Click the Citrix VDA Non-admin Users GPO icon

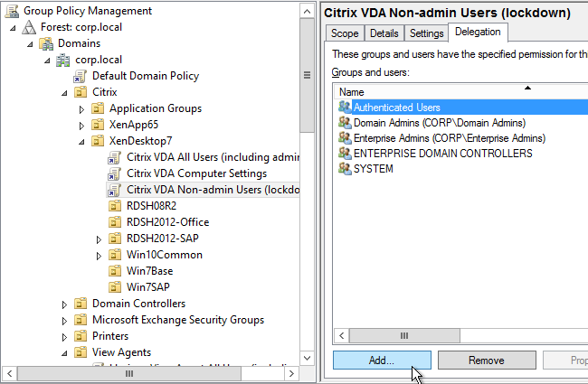click(114, 190)
